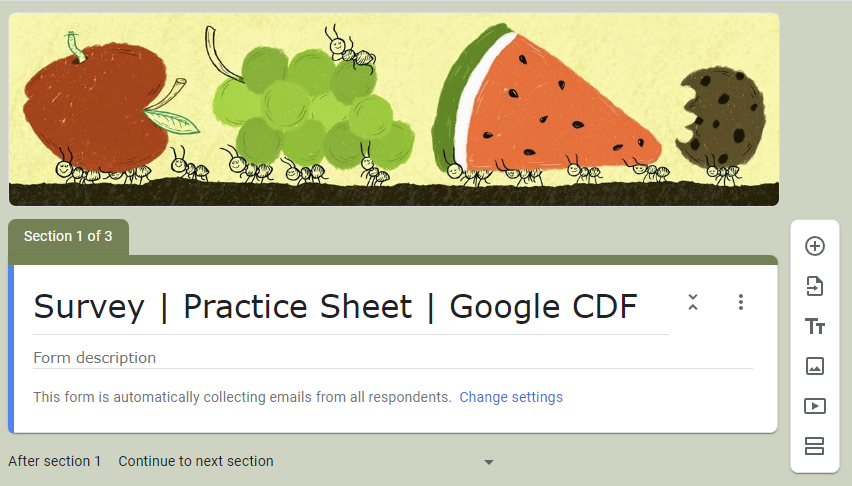
Task: Open the 'Change settings' link
Action: point(511,397)
